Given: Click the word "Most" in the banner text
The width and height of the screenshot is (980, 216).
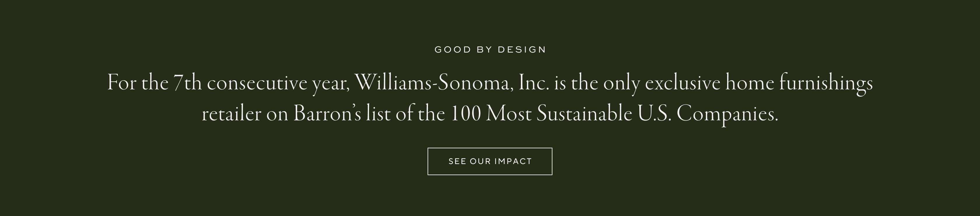Looking at the screenshot, I should 509,114.
